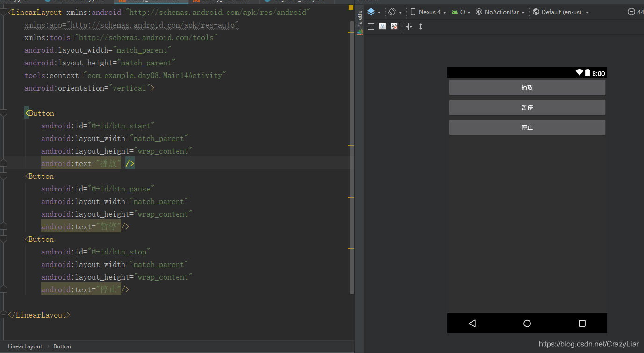644x353 pixels.
Task: Click the fold end marker at 播放 line
Action: click(x=4, y=163)
